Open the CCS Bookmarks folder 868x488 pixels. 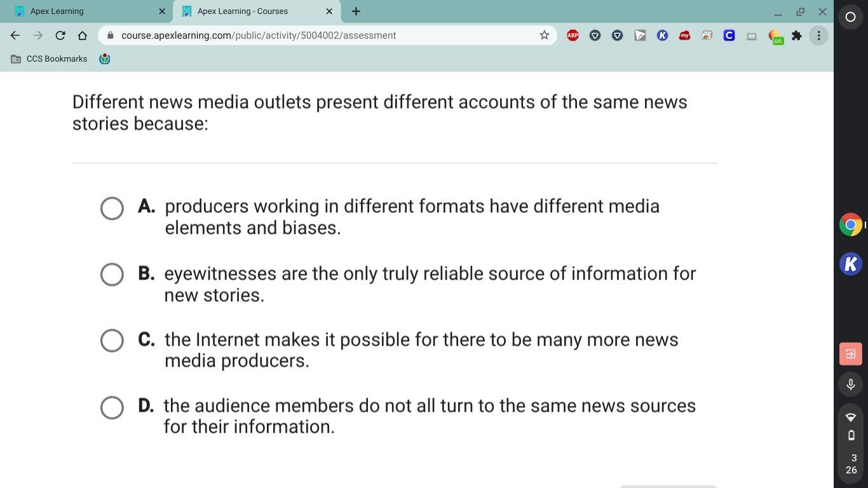(x=50, y=59)
